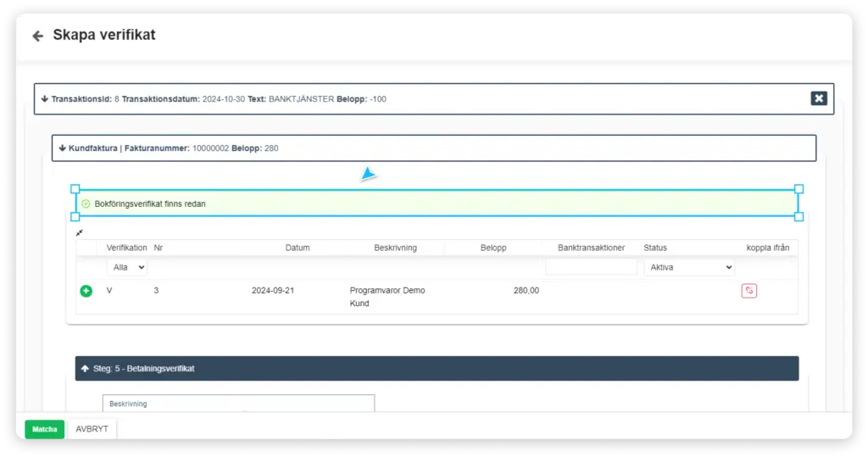This screenshot has width=868, height=457.
Task: Click the Banktransaktioner column header
Action: point(591,248)
